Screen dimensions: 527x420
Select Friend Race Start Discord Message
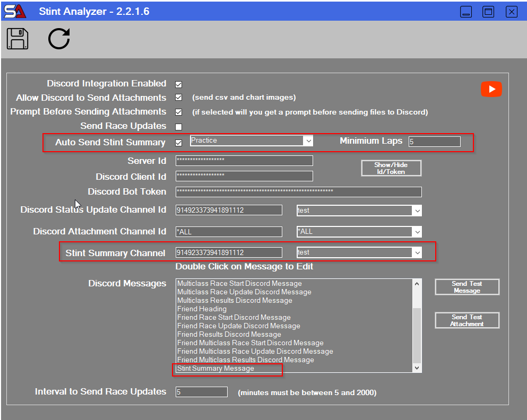[x=234, y=317]
